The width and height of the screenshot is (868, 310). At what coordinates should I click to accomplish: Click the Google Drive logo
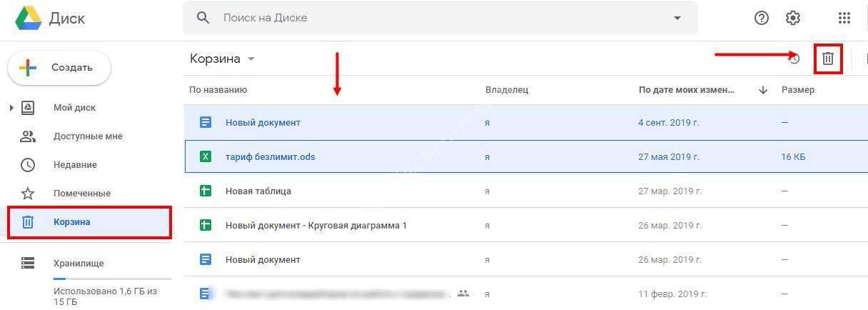point(29,18)
